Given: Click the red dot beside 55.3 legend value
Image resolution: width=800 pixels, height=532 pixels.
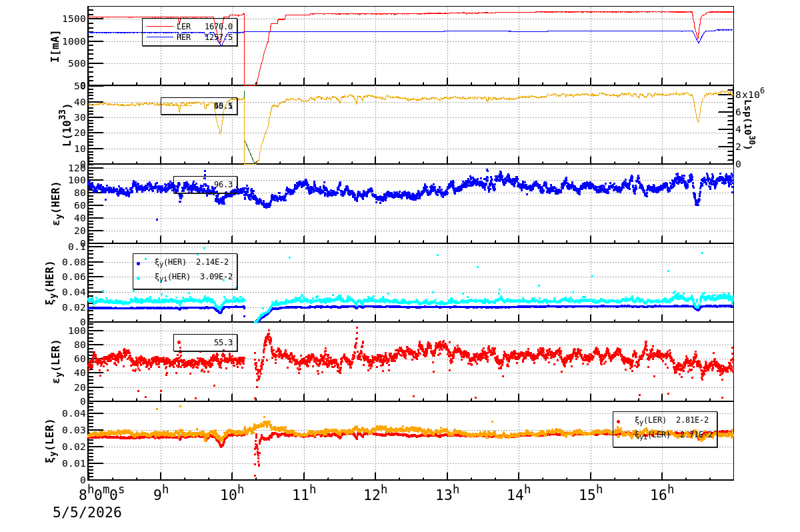Looking at the screenshot, I should click(x=179, y=342).
